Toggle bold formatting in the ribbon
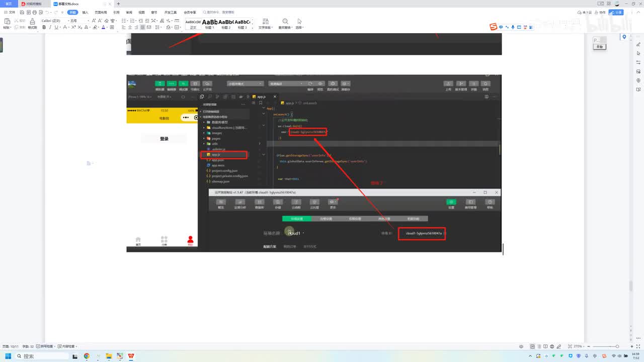 pos(44,27)
